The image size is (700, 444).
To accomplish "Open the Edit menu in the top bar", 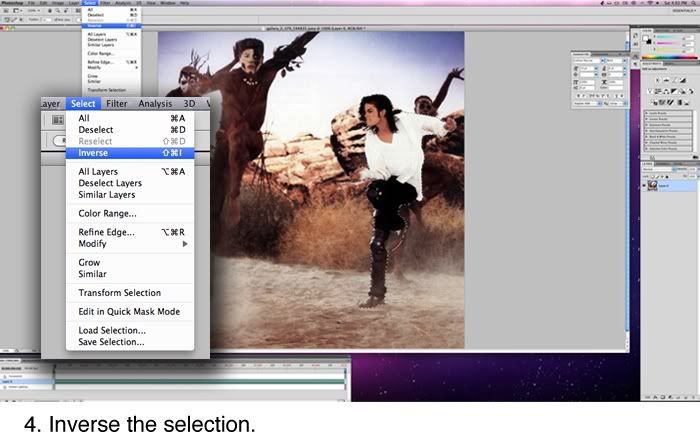I will 43,3.
